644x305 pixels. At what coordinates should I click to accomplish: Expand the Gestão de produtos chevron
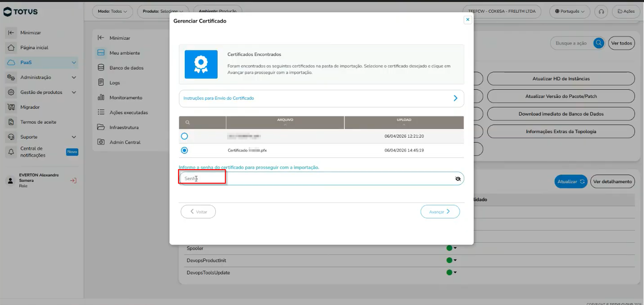coord(74,92)
